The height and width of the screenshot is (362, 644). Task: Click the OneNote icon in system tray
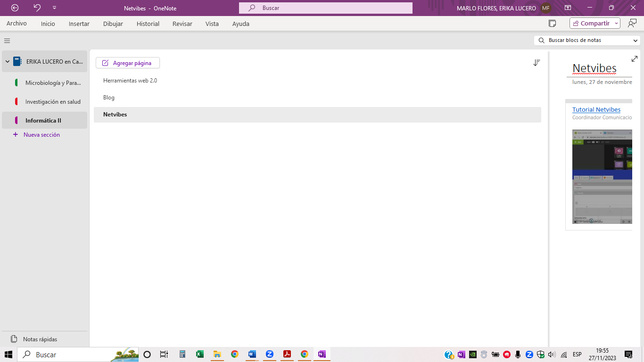461,354
